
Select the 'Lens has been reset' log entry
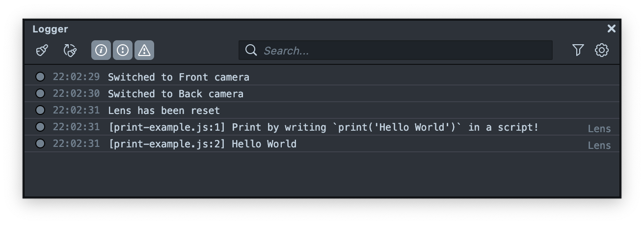pos(164,111)
